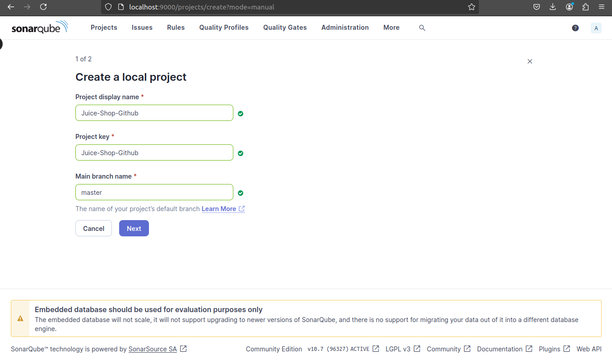Open the help menu via question mark icon
The width and height of the screenshot is (612, 364).
click(575, 28)
